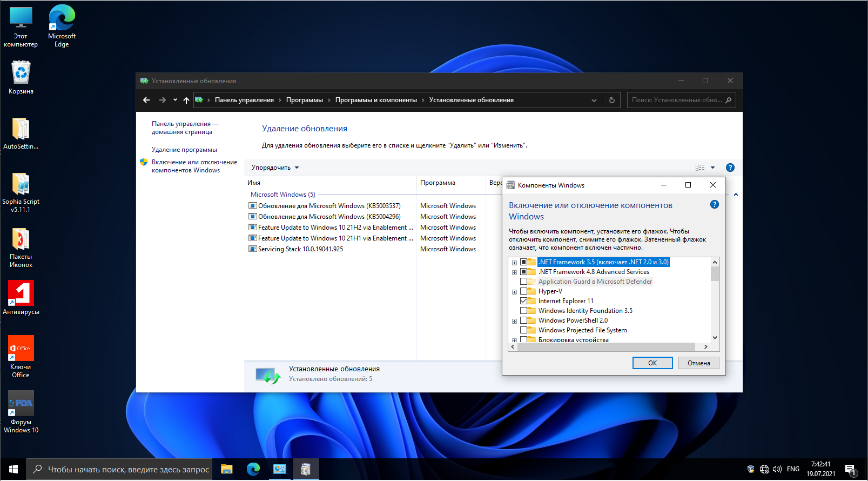This screenshot has height=481, width=868.
Task: Open Включение или отключение компонентов Windows link
Action: coord(194,166)
